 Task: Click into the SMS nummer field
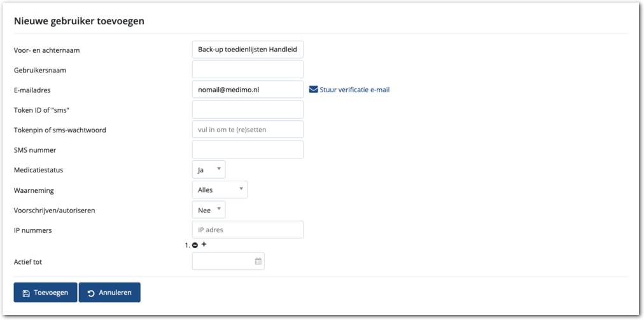248,150
